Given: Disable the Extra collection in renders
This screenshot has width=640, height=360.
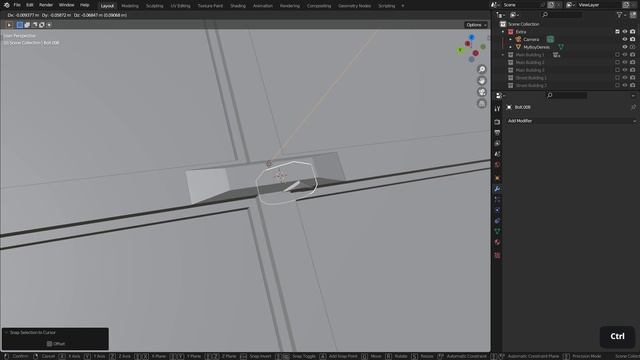Looking at the screenshot, I should coord(633,32).
